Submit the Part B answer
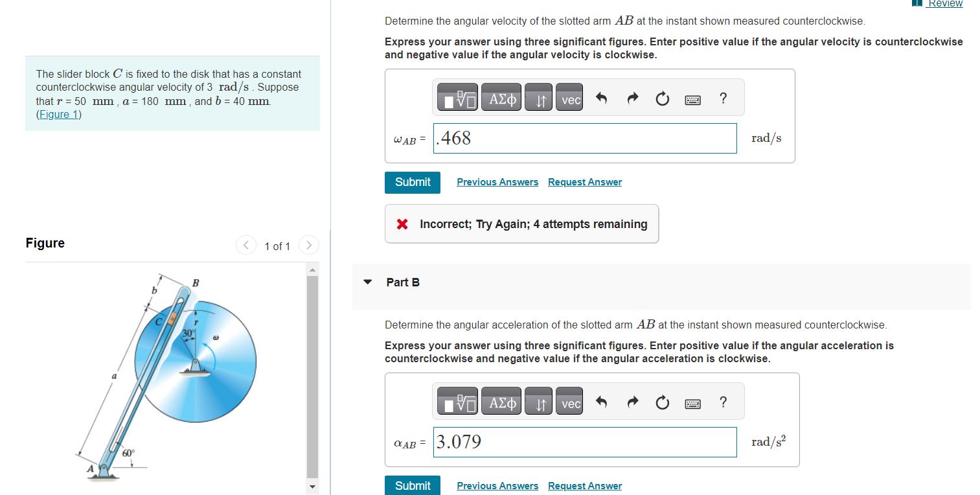Image resolution: width=980 pixels, height=495 pixels. click(412, 485)
